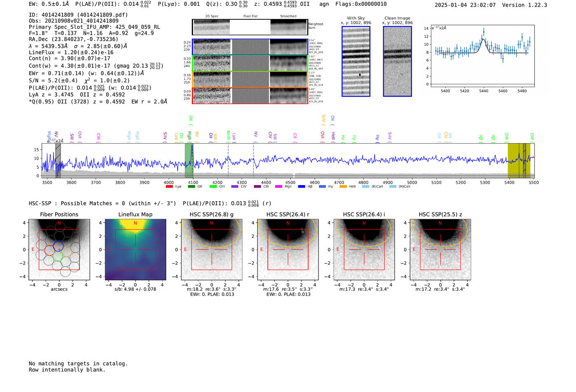576x392 pixels.
Task: Open the HSC SSP(25.5) z image
Action: (x=440, y=250)
